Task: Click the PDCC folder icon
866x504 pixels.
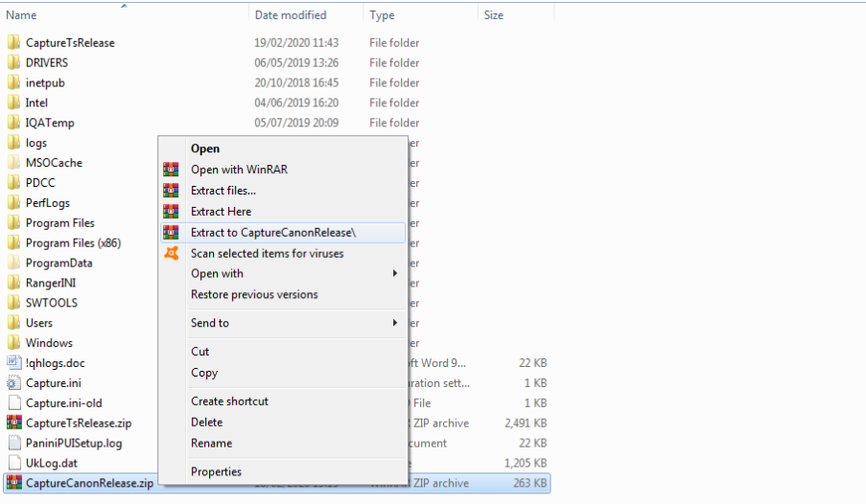Action: coord(13,183)
